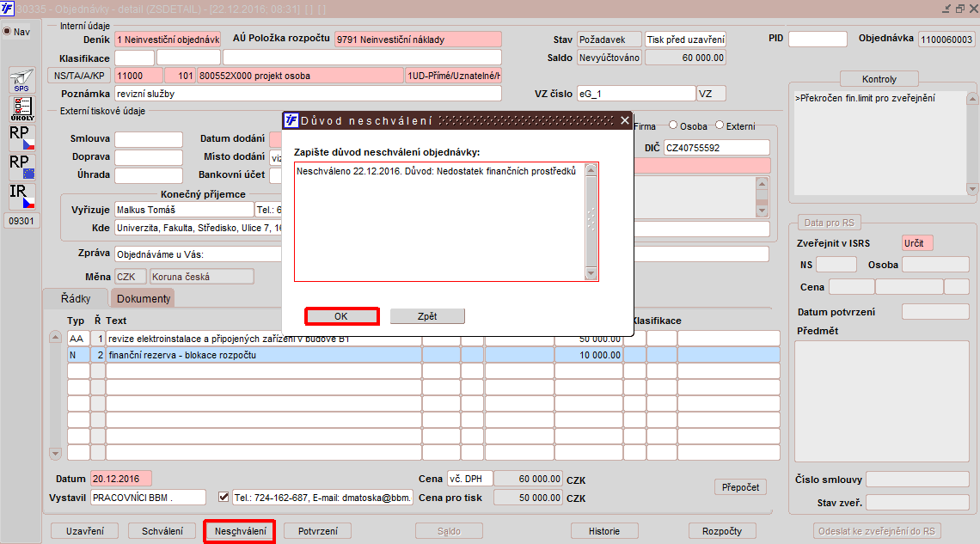This screenshot has height=544, width=980.
Task: Open the Úkoly tasks icon
Action: [21, 108]
